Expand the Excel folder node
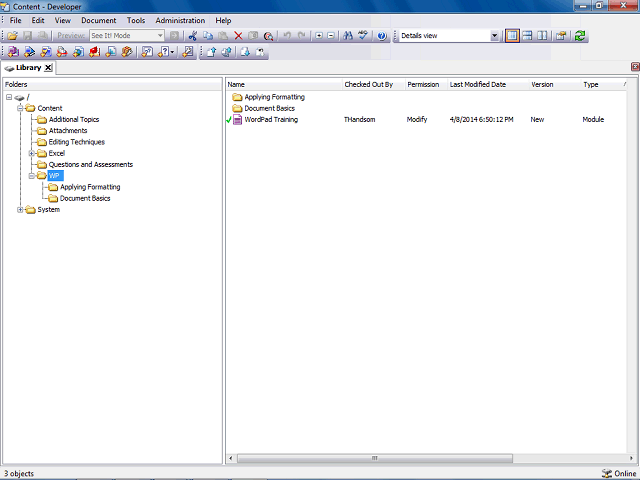640x480 pixels. (31, 153)
